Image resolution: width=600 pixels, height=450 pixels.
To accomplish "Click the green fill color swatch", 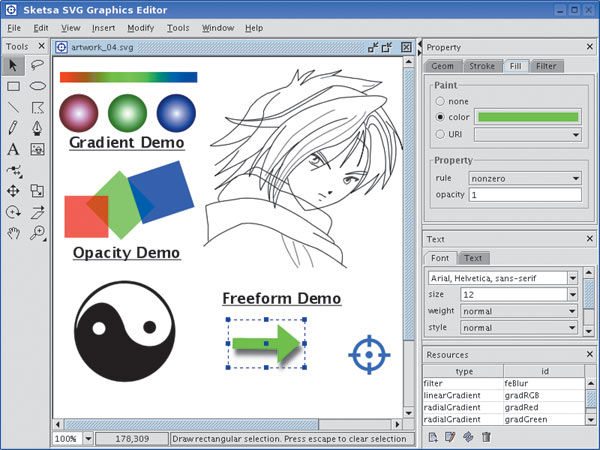I will pos(528,117).
